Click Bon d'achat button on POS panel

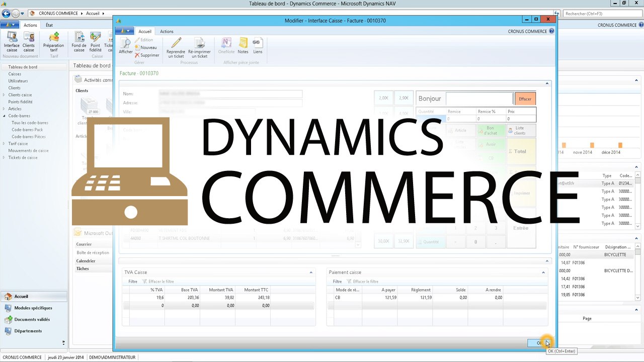490,131
